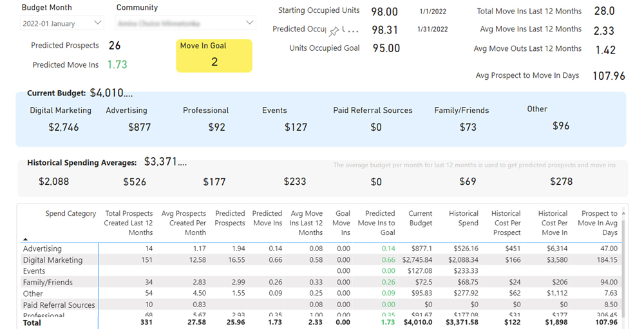The height and width of the screenshot is (329, 644).
Task: Click the Events $127 budget value
Action: point(296,127)
